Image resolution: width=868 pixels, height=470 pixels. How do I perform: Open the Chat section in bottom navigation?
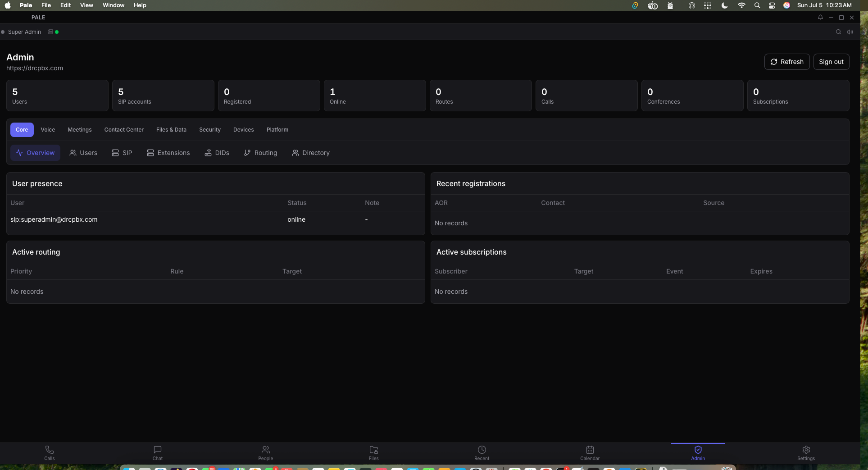(158, 453)
